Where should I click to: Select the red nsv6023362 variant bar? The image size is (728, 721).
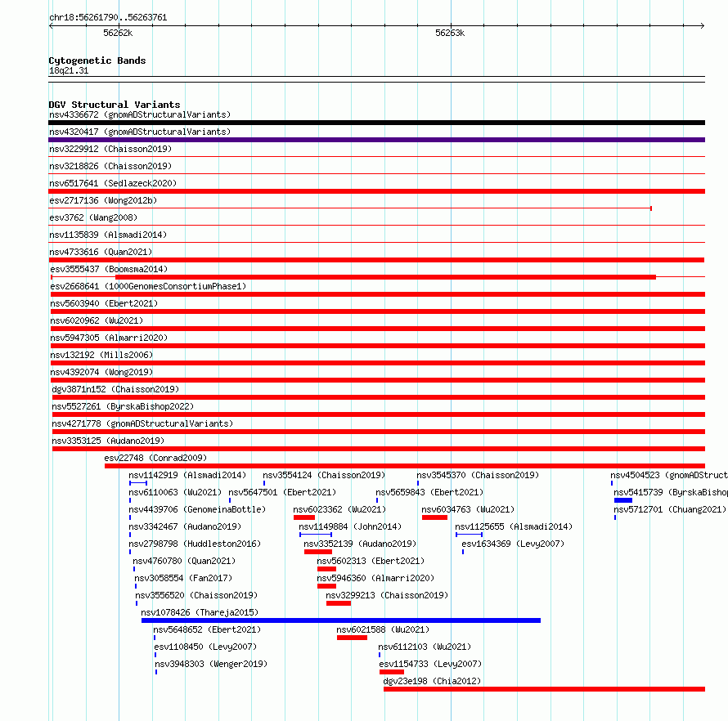[x=304, y=517]
